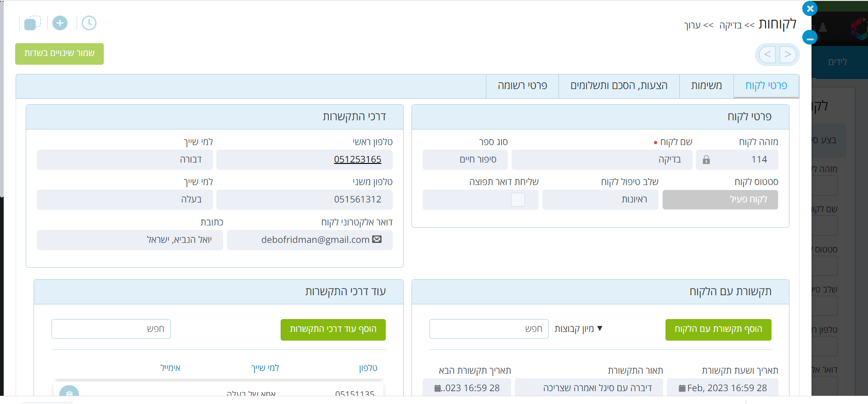Sort by the למי שייך column header
The width and height of the screenshot is (868, 404).
pos(265,368)
